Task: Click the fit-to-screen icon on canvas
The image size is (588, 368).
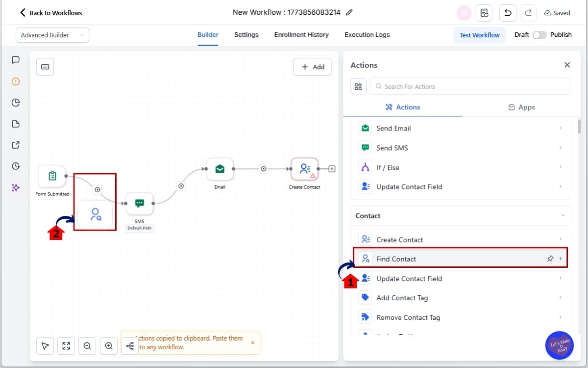Action: click(66, 346)
